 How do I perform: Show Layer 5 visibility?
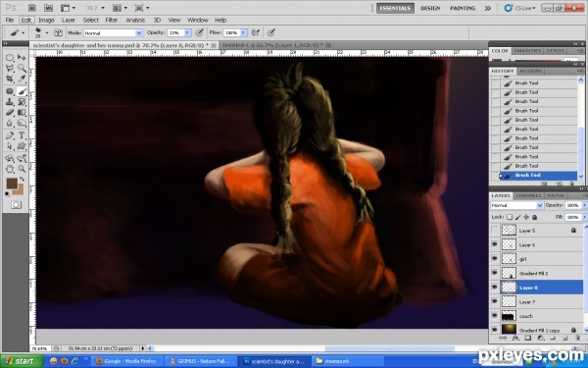point(495,231)
